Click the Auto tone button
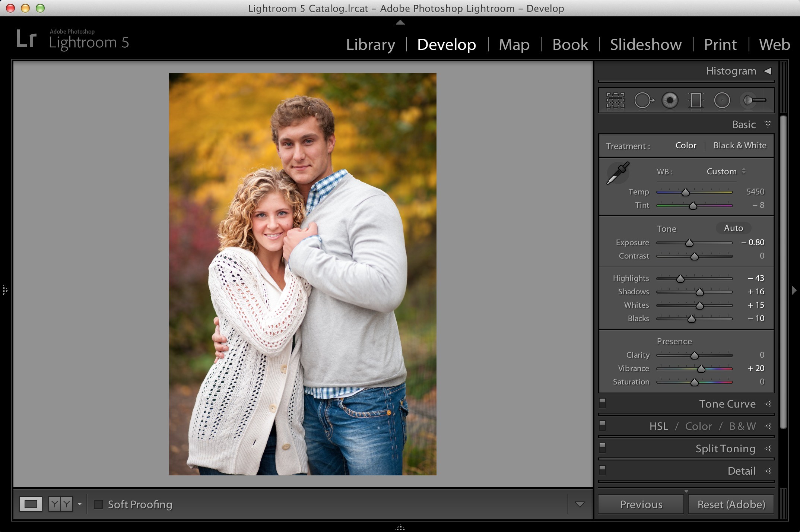This screenshot has width=800, height=532. coord(733,228)
